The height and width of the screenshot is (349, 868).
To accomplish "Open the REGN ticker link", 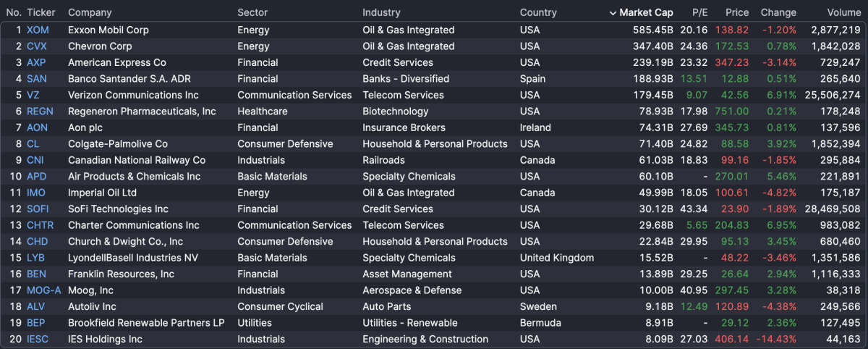I will (40, 112).
